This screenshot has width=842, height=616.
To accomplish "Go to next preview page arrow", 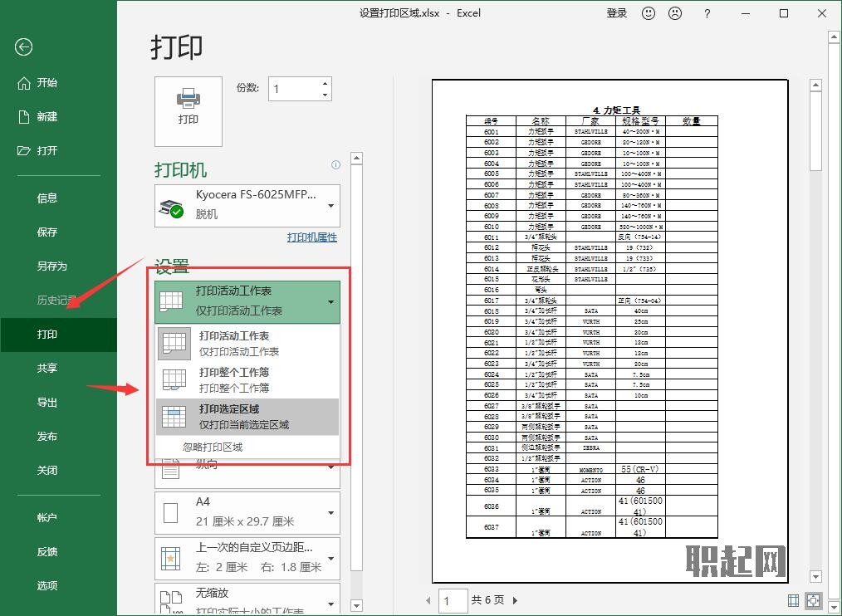I will point(515,600).
